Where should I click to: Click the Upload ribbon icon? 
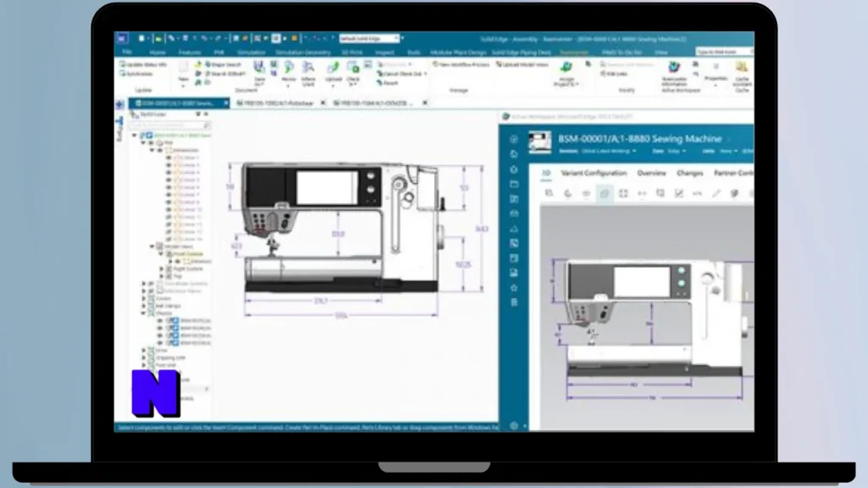[332, 73]
